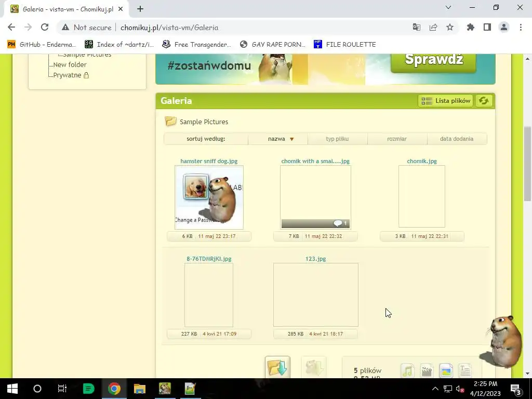Reload the chomikuj.pl page
Screen dimensions: 532x399
45,28
